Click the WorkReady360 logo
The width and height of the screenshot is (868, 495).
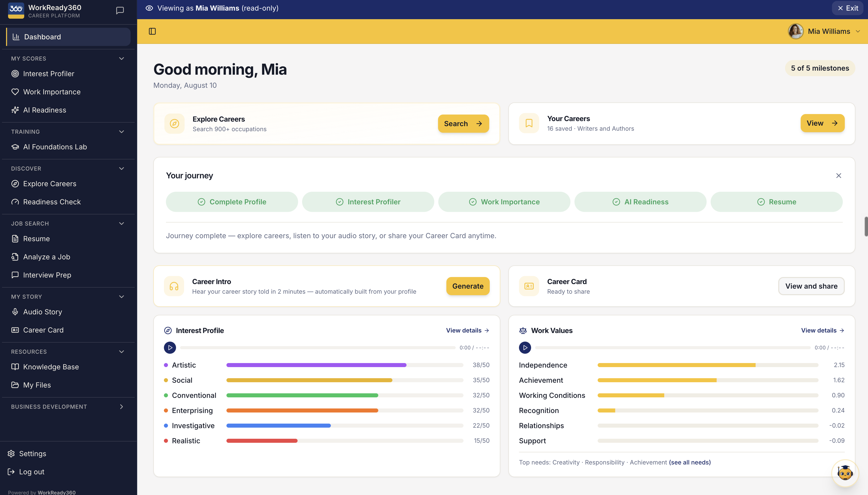click(16, 11)
